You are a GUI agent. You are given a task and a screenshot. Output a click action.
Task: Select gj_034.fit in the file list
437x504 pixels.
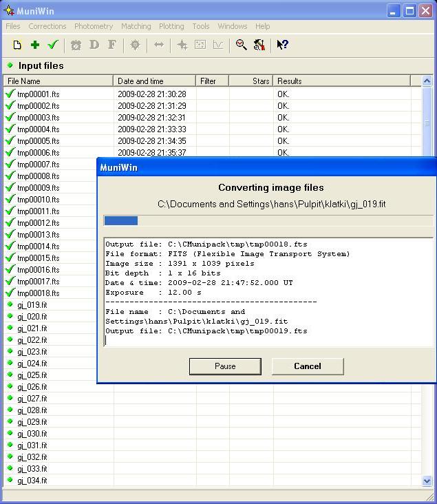[32, 481]
